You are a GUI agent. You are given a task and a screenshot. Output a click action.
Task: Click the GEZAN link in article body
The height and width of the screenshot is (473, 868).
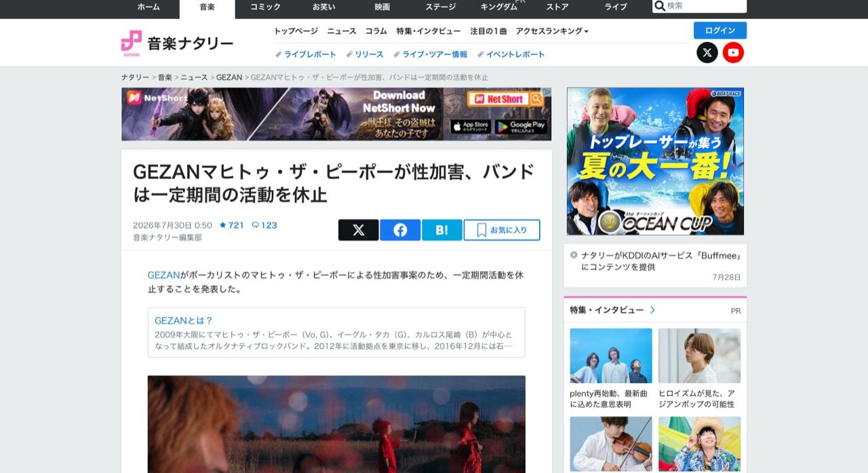click(163, 275)
